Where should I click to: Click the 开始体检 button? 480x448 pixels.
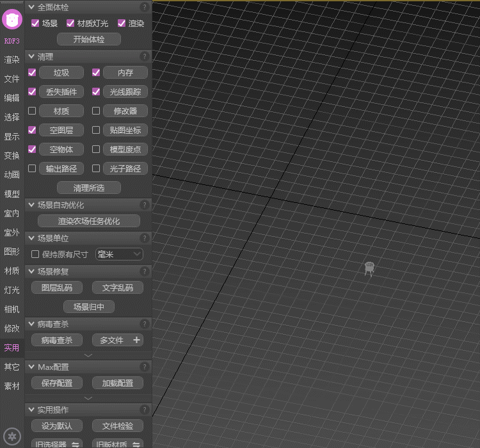pyautogui.click(x=89, y=39)
